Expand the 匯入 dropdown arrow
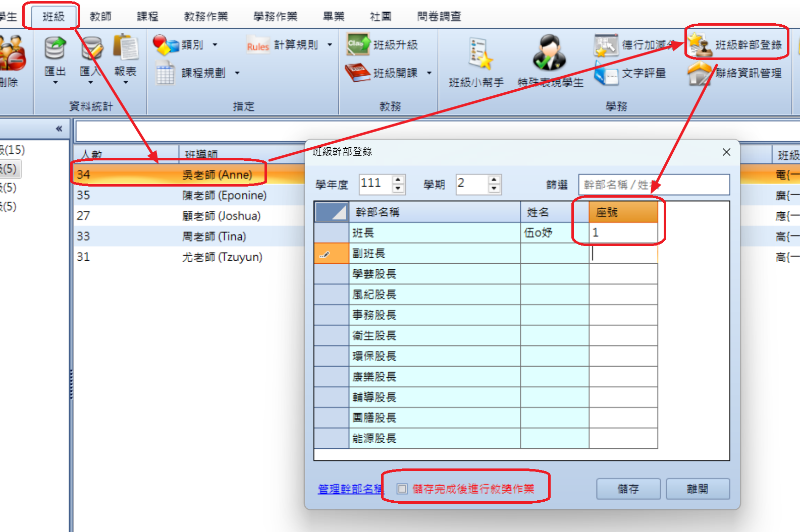The width and height of the screenshot is (800, 532). point(91,82)
